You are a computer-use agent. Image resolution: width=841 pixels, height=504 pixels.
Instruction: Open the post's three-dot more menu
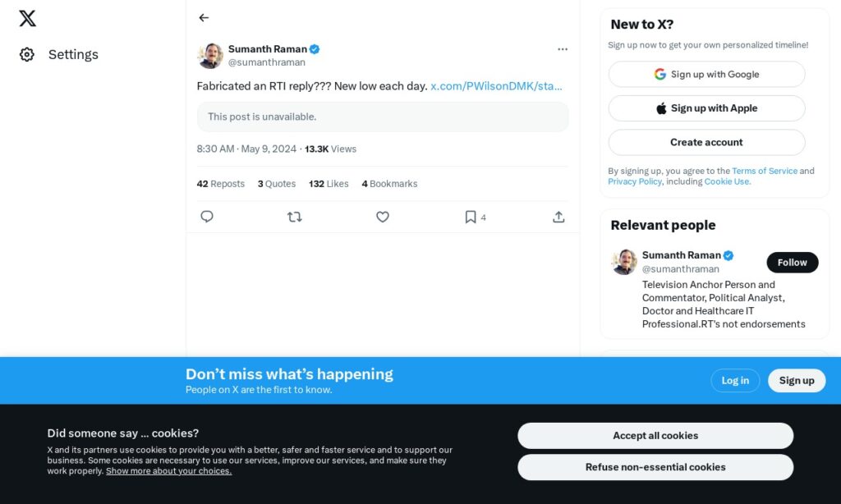(x=562, y=49)
